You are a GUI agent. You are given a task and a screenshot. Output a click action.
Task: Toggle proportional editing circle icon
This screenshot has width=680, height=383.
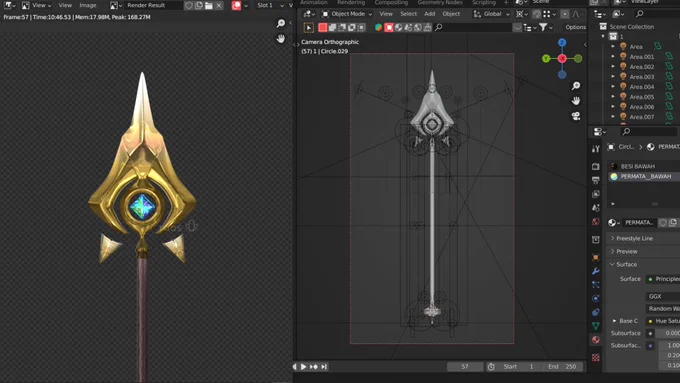(x=565, y=14)
